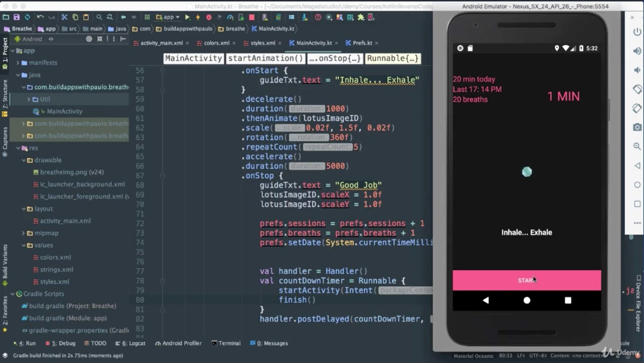Image resolution: width=644 pixels, height=363 pixels.
Task: Open the TODO tool window
Action: 95,343
